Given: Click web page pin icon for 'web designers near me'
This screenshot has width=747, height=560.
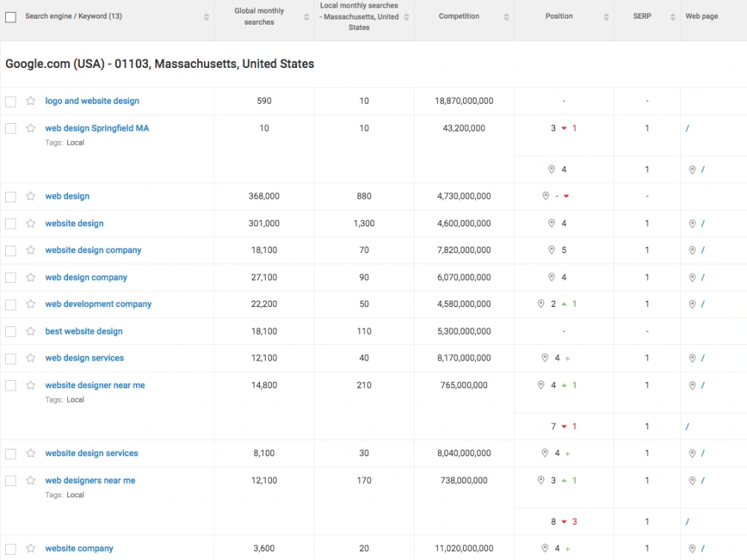Looking at the screenshot, I should (x=692, y=481).
